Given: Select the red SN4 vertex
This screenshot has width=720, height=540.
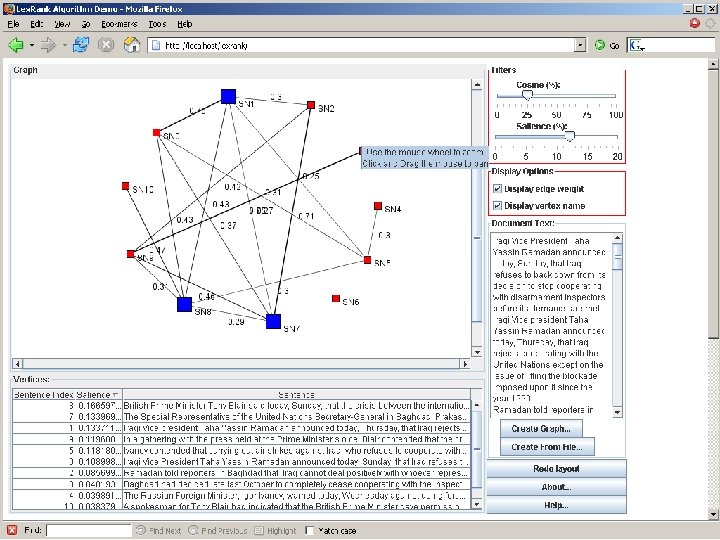Looking at the screenshot, I should tap(378, 206).
